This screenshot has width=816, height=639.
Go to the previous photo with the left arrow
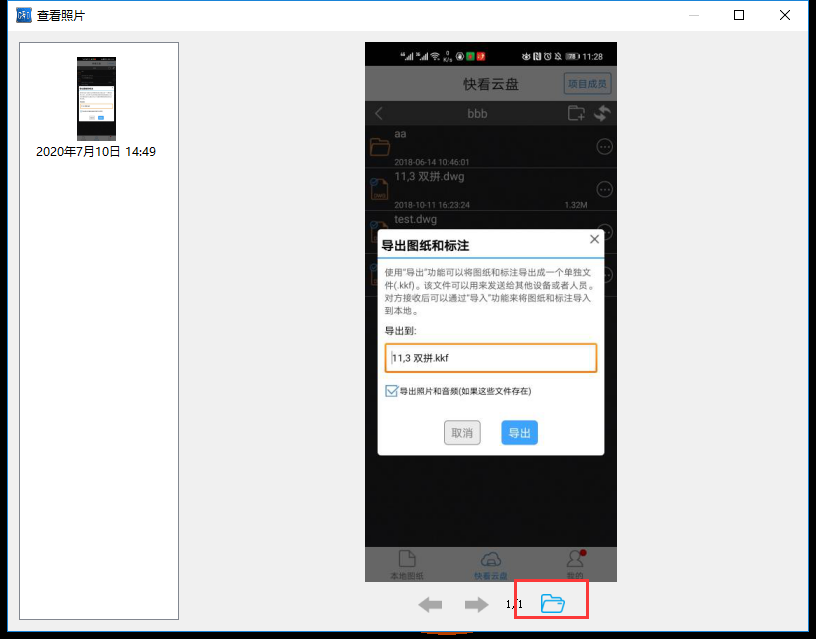[x=430, y=605]
